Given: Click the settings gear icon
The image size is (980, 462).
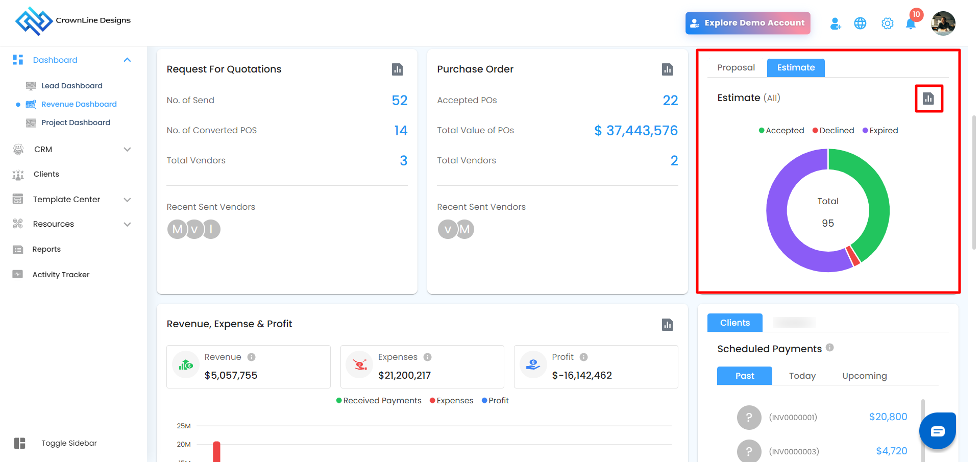Looking at the screenshot, I should [x=887, y=23].
